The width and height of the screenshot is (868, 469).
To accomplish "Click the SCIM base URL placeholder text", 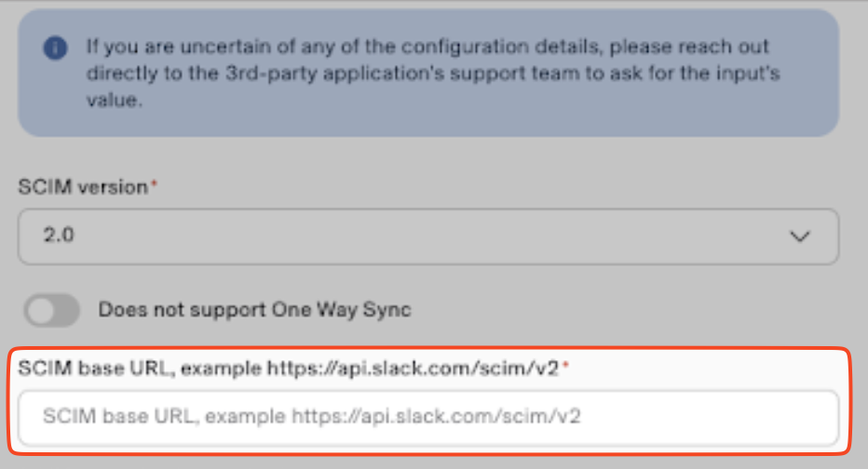I will (x=312, y=416).
